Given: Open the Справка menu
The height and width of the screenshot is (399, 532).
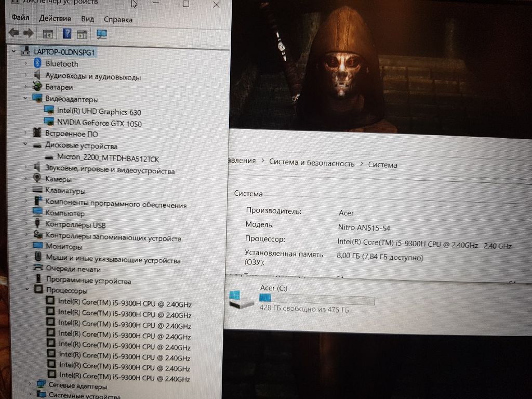Looking at the screenshot, I should pos(118,20).
